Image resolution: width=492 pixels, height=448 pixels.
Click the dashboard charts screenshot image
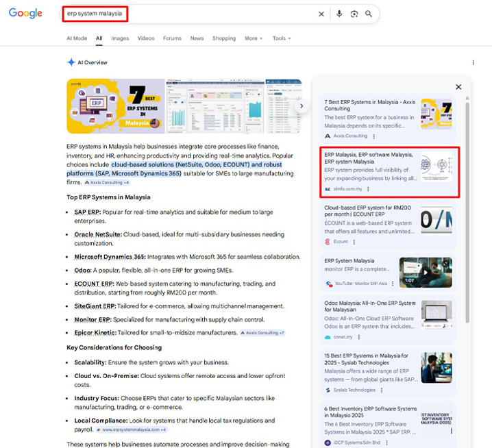point(215,106)
